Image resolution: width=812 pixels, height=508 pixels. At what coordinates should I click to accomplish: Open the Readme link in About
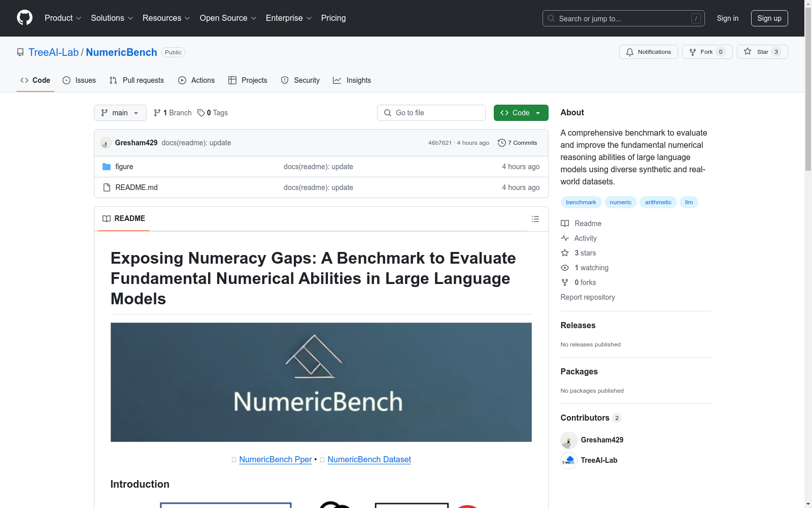(x=581, y=224)
